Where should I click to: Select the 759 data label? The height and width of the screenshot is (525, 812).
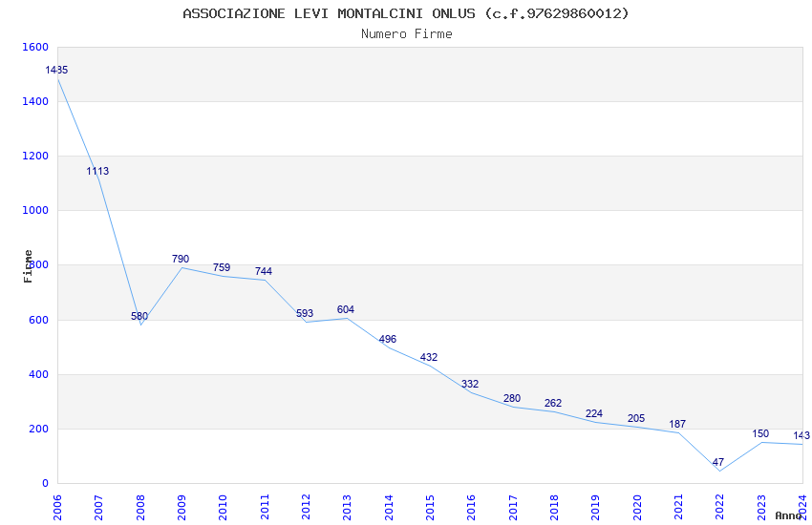pos(222,267)
